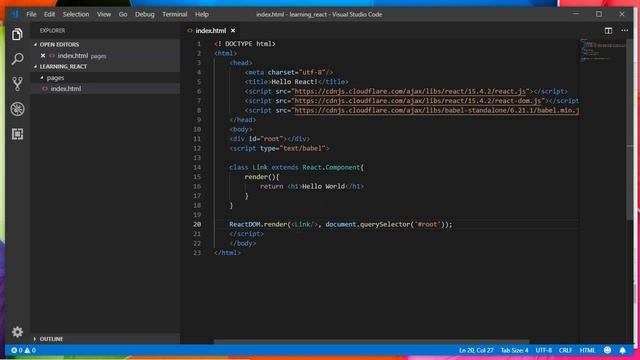Open the editor More Actions ellipsis
Screen dimensions: 640x360
pos(624,31)
